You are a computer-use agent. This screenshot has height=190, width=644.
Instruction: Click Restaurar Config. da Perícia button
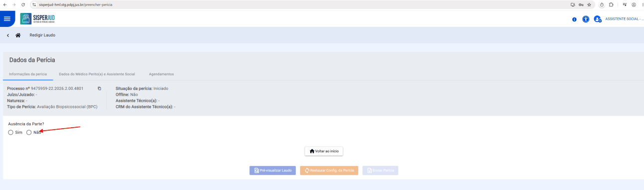(x=329, y=170)
